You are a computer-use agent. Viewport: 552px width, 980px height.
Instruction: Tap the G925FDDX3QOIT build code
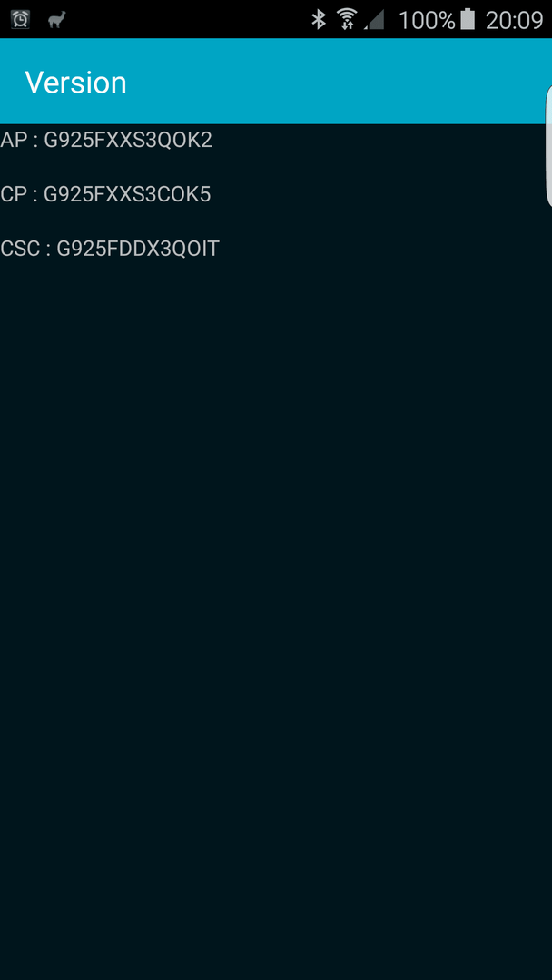(x=138, y=249)
